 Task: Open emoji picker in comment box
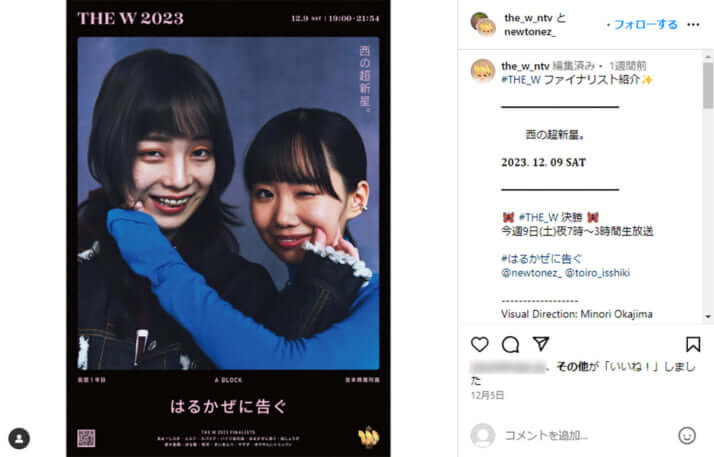coord(687,435)
